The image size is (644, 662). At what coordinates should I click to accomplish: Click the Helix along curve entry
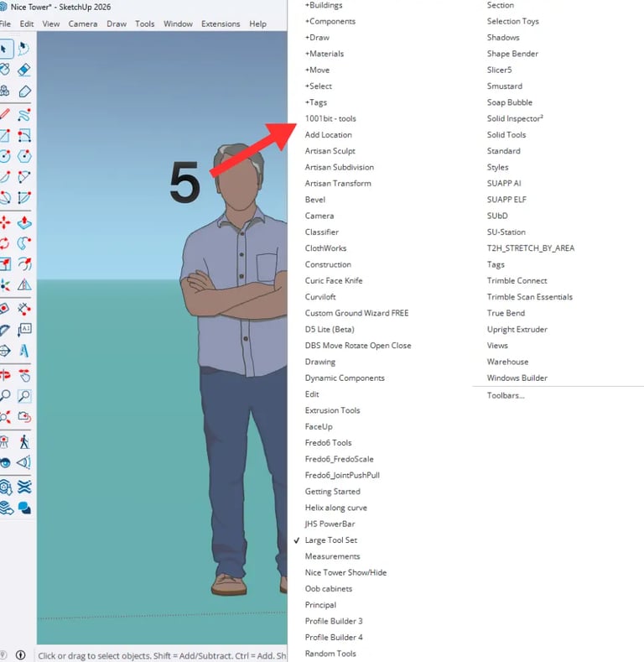(x=335, y=508)
